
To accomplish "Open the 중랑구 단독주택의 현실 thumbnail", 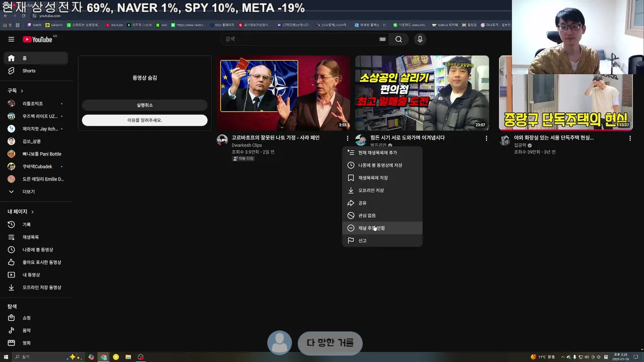I will 566,93.
